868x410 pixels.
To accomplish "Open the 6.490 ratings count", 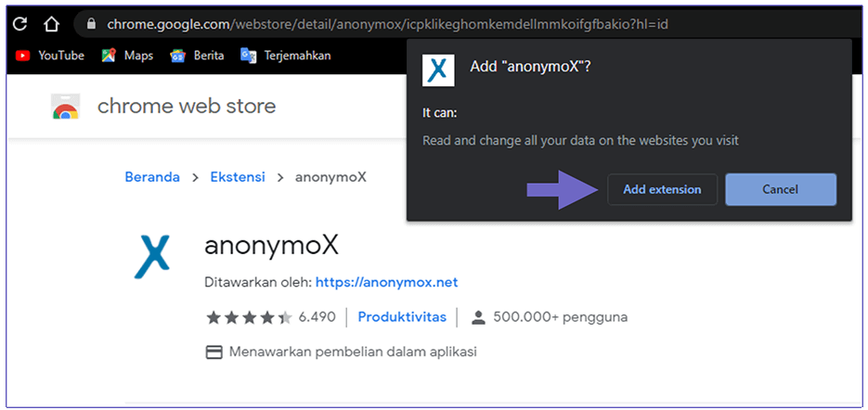I will click(x=317, y=317).
